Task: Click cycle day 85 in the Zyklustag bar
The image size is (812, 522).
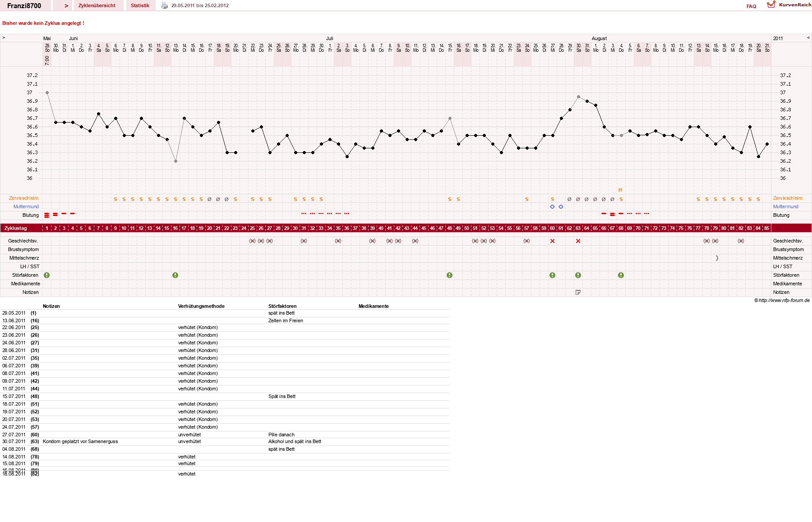Action: (766, 228)
